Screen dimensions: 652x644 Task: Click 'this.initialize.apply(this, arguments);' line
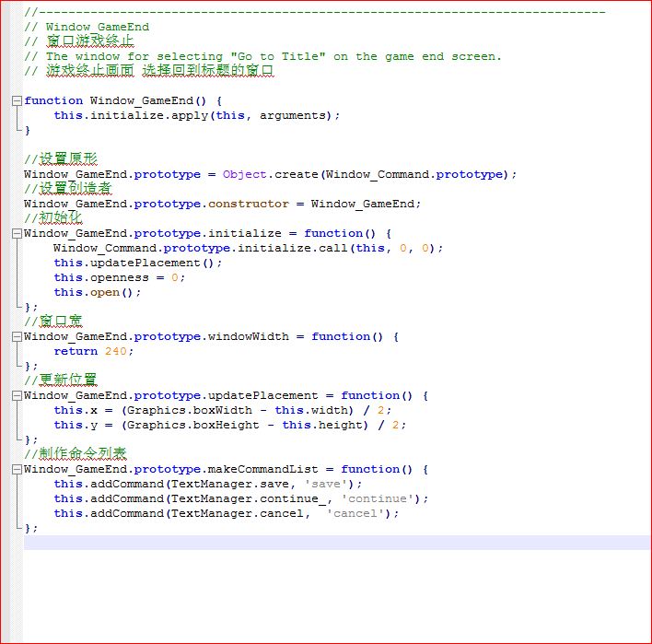(197, 116)
